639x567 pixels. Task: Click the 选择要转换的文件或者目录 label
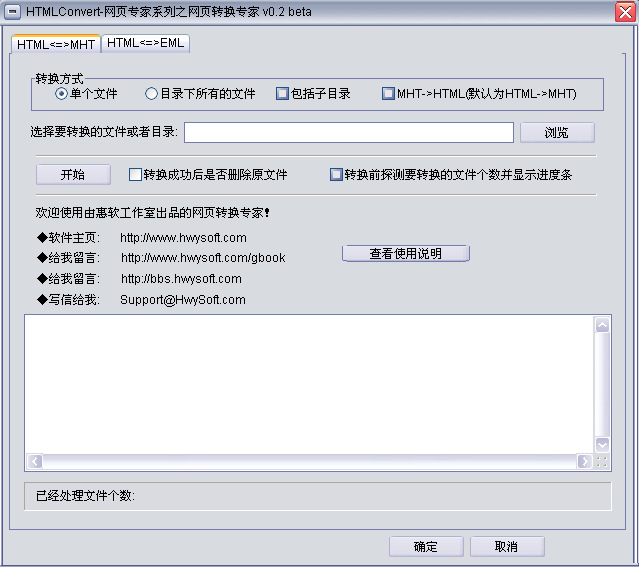point(104,132)
